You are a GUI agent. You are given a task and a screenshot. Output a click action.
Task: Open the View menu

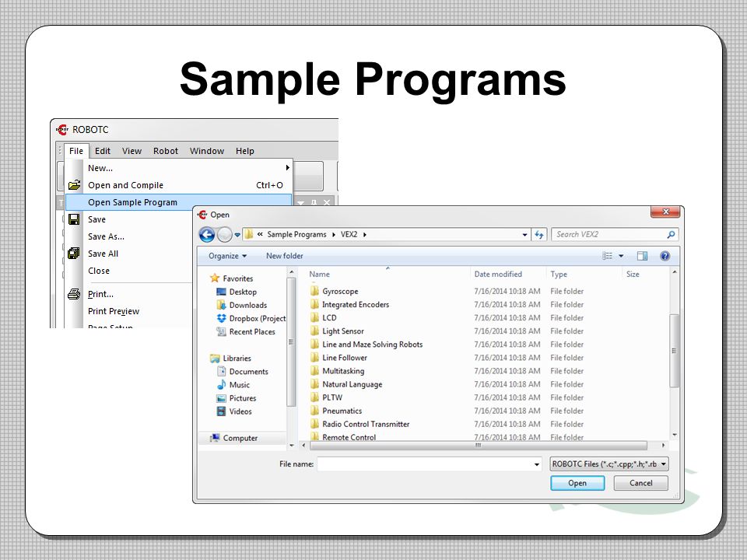pyautogui.click(x=132, y=151)
